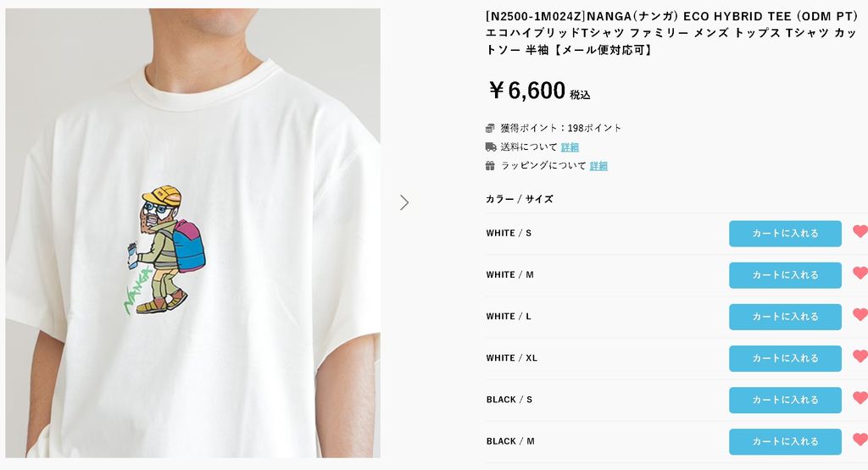Open gift wrapping details link
The width and height of the screenshot is (868, 470).
598,166
